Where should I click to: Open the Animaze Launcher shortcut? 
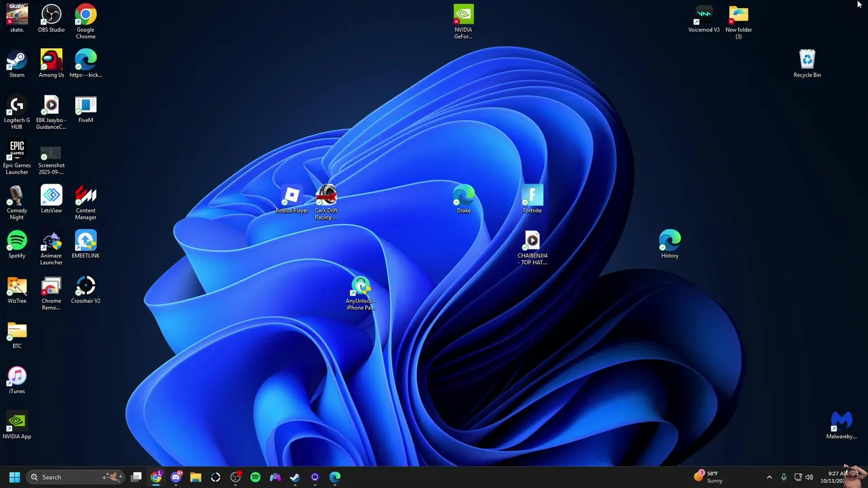tap(52, 249)
